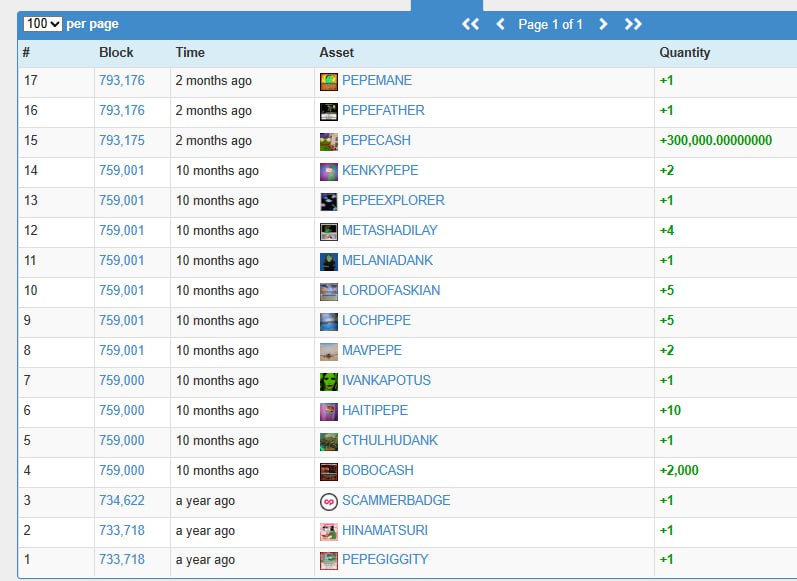Go to next page chevron
Screen dimensions: 797x581
[603, 24]
